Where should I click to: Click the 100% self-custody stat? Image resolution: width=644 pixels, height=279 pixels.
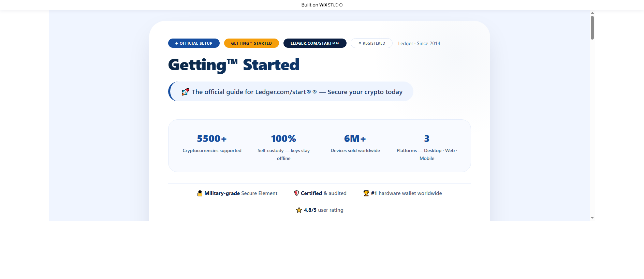(283, 147)
